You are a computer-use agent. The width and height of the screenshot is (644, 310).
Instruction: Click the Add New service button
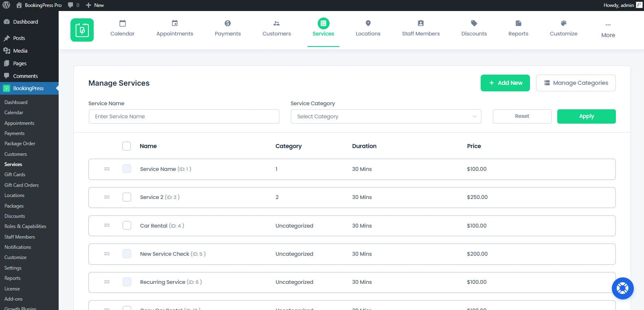coord(505,83)
